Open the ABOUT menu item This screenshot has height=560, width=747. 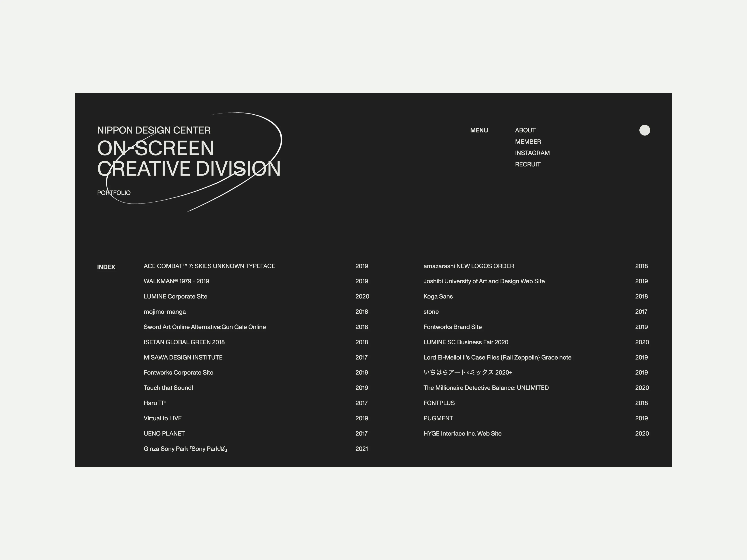click(x=525, y=130)
